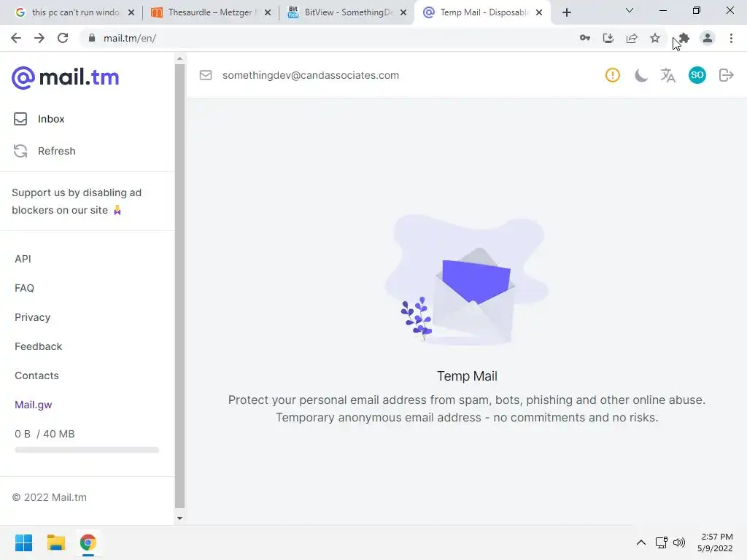Expand hidden system tray icons
Viewport: 747px width, 560px height.
[x=641, y=542]
